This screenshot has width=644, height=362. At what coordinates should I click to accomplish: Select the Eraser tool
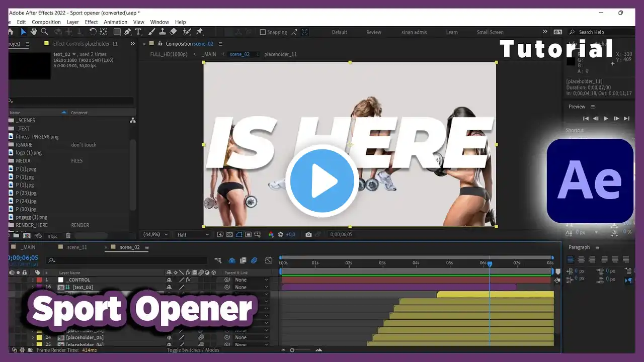tap(174, 32)
